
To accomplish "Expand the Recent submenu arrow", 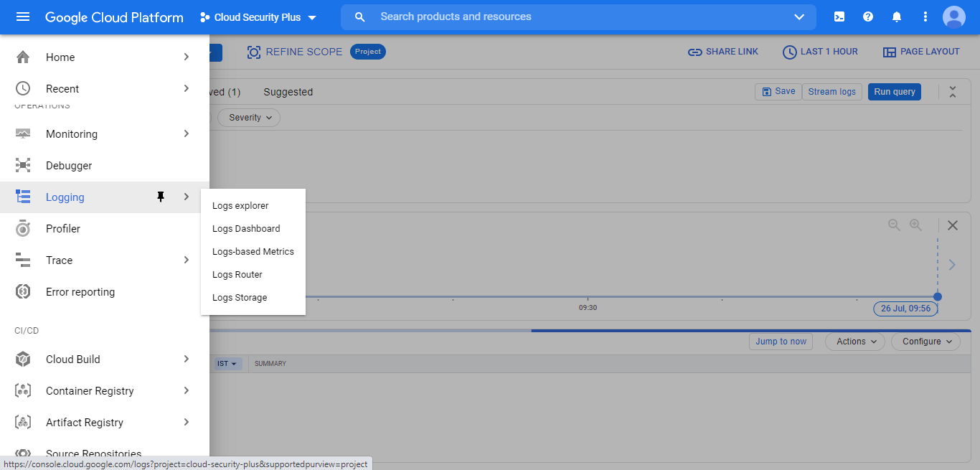I will pyautogui.click(x=187, y=88).
